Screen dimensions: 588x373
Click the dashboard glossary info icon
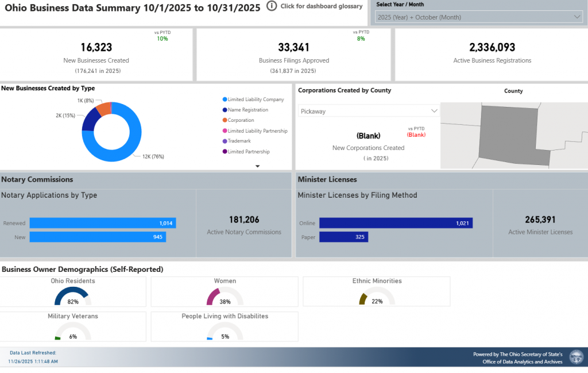[x=272, y=6]
